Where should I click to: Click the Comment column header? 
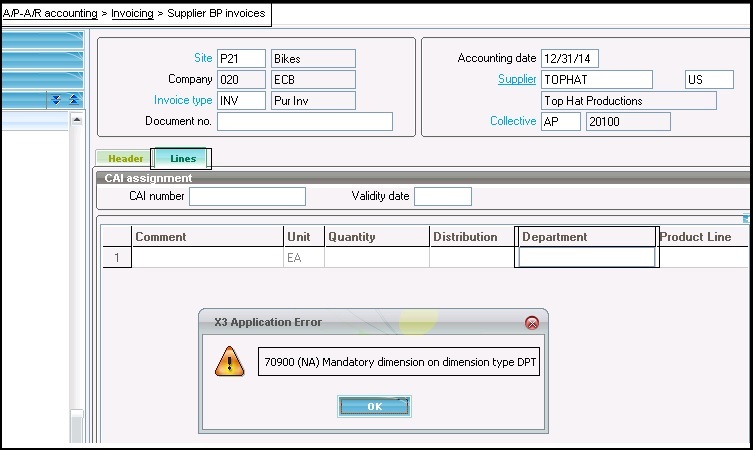pos(207,237)
